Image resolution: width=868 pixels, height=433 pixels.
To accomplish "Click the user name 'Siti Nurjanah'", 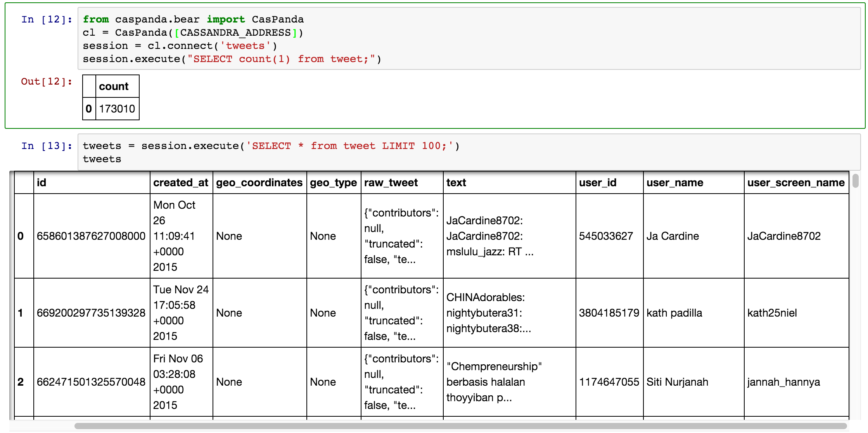I will [677, 382].
